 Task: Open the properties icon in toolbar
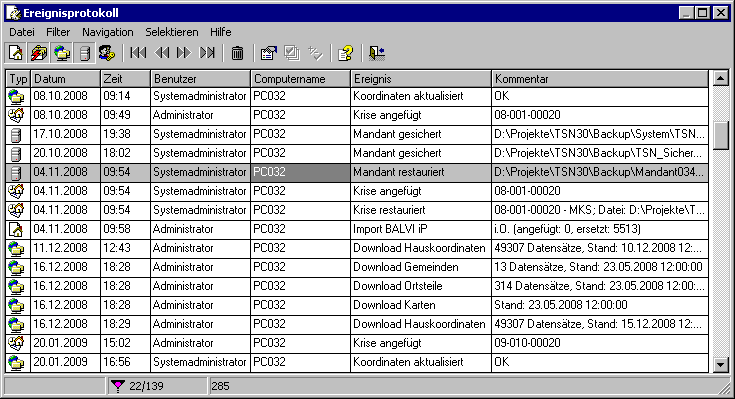click(x=269, y=53)
